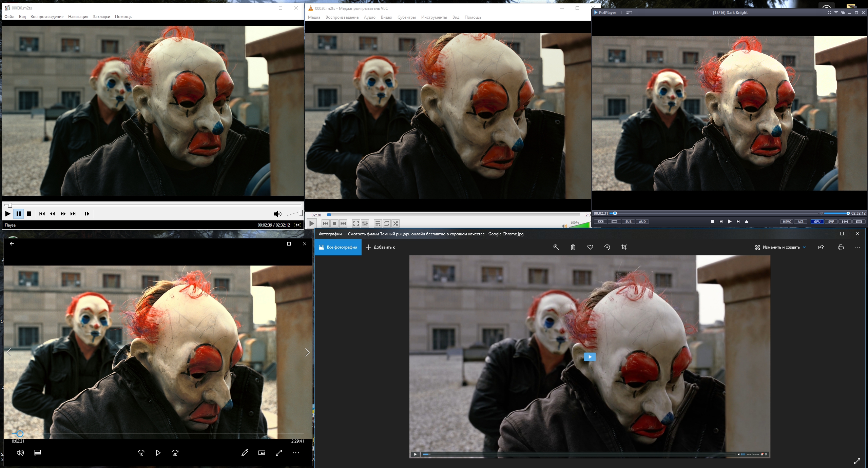This screenshot has width=868, height=468.
Task: Toggle VLC fullscreen mode button
Action: point(356,223)
